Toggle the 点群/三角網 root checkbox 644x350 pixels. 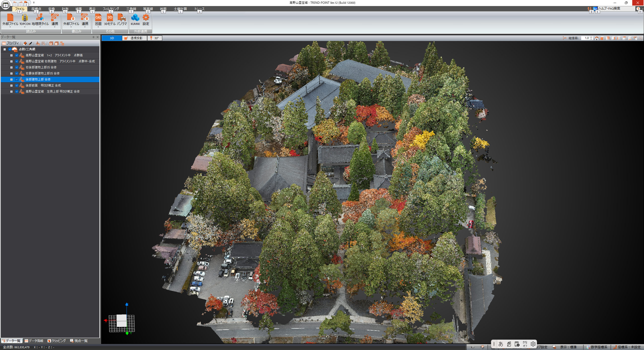[10, 49]
